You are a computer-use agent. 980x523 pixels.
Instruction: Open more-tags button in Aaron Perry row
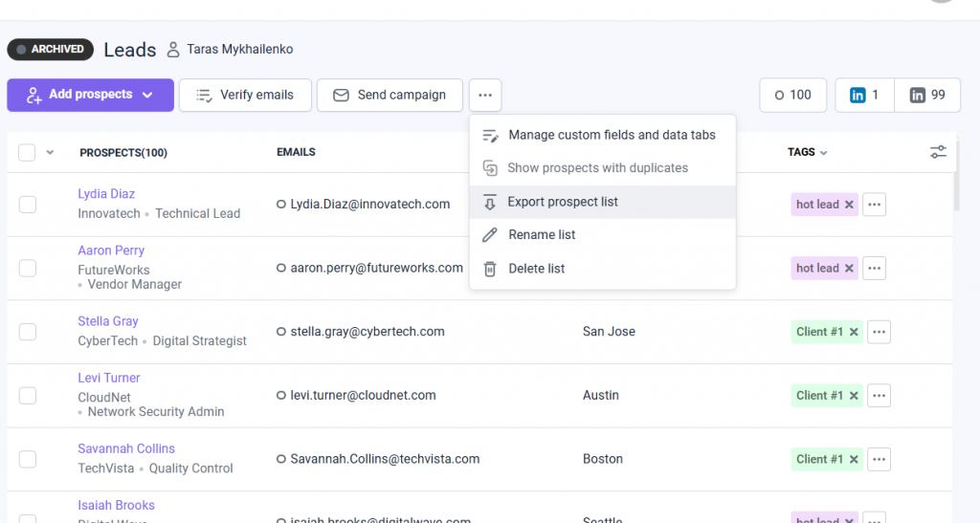point(875,268)
